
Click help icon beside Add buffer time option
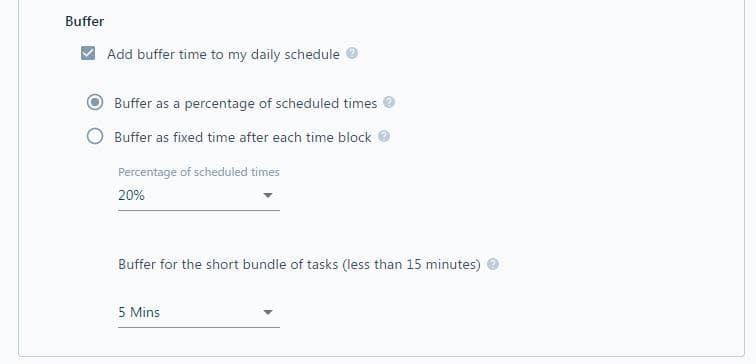point(352,53)
